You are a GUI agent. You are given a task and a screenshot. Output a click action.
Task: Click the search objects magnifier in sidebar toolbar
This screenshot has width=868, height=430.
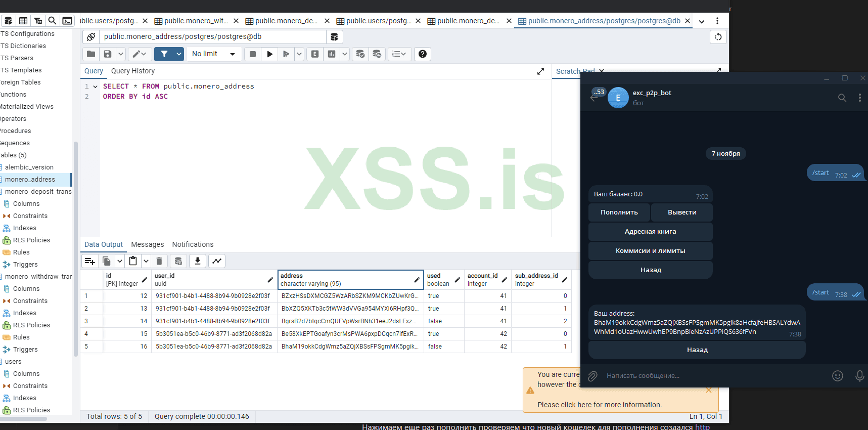click(x=52, y=21)
